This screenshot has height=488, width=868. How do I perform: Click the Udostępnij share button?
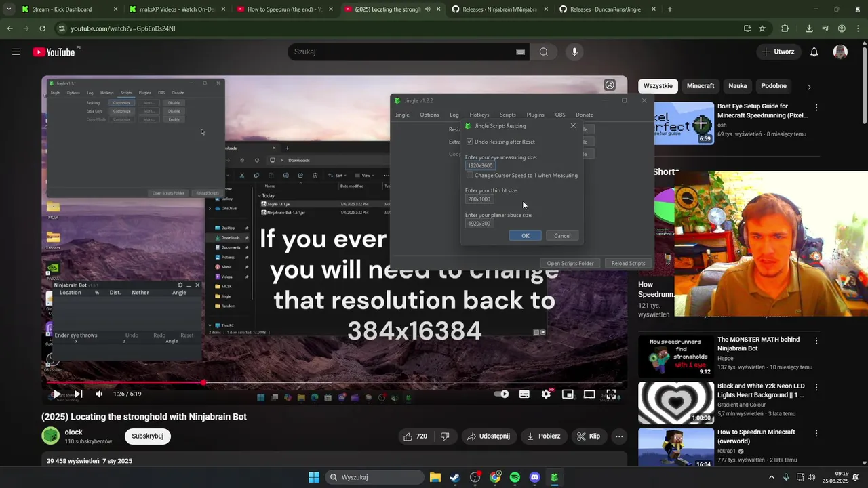click(488, 436)
